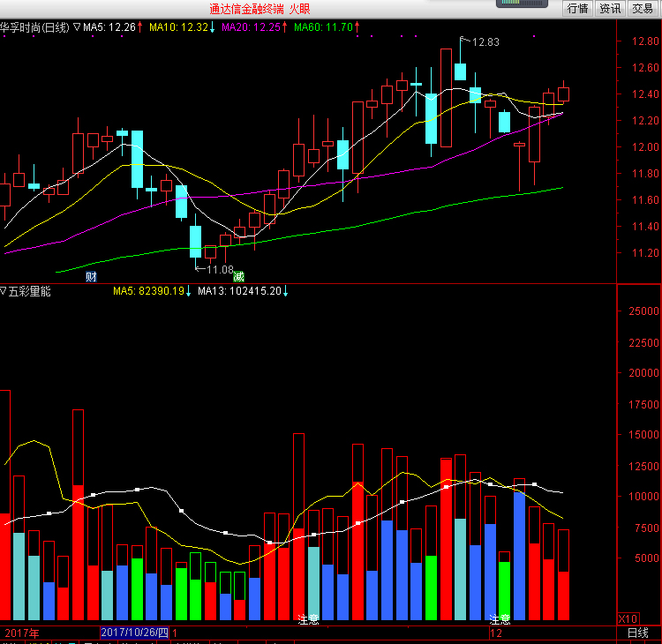Screen dimensions: 662x644
Task: Select the cyan candlestick at 11.08 low
Action: click(x=195, y=242)
